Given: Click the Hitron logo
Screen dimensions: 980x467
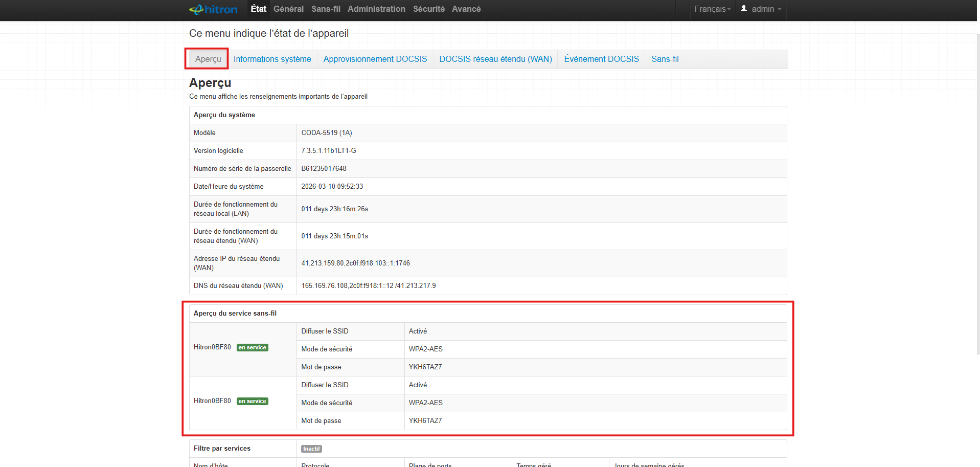Looking at the screenshot, I should point(213,9).
